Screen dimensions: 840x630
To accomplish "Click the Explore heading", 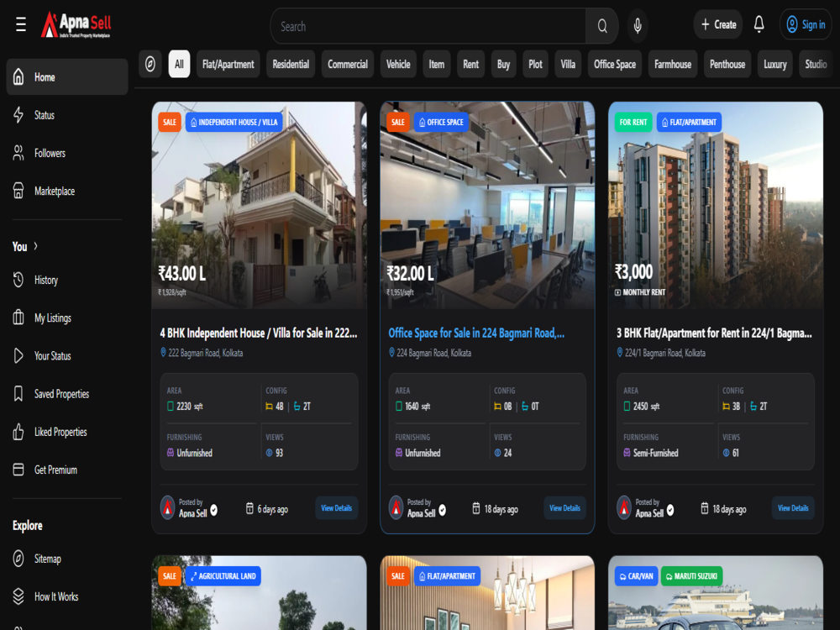I will [x=28, y=526].
